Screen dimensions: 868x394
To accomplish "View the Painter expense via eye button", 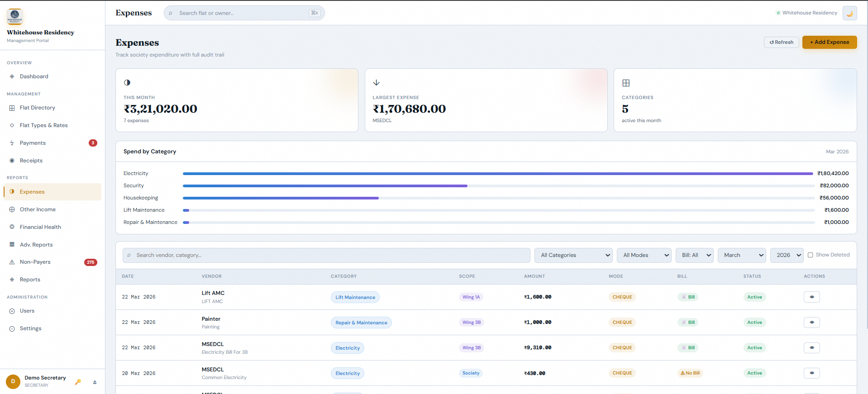I will coord(812,323).
